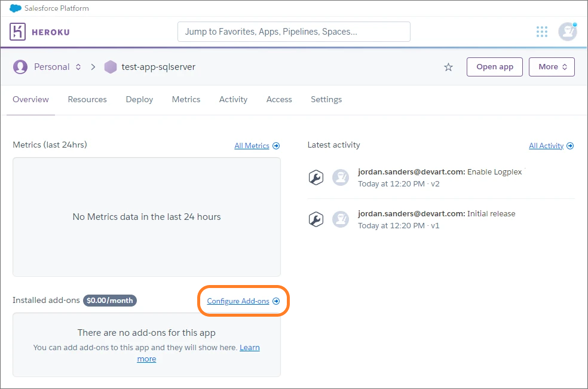
Task: Click the Personal account avatar icon
Action: point(20,67)
